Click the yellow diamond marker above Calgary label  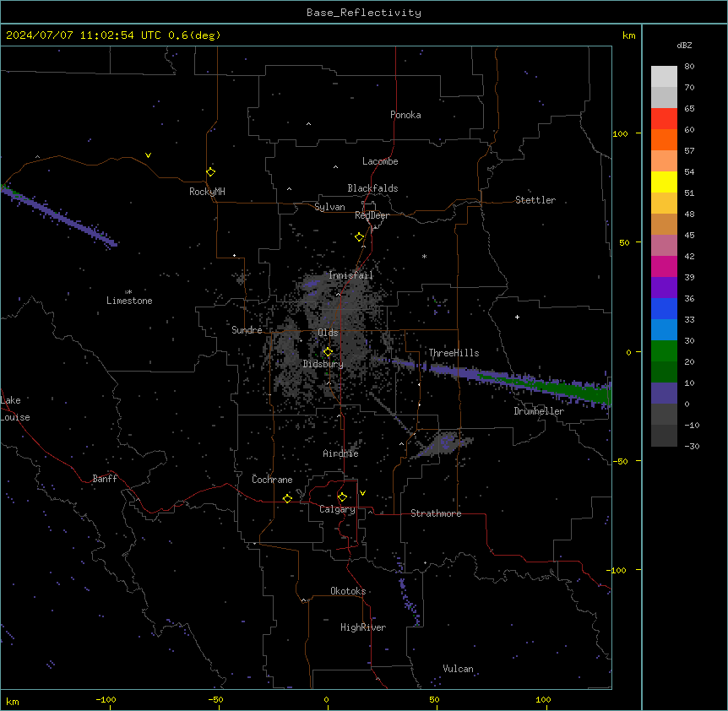coord(342,497)
